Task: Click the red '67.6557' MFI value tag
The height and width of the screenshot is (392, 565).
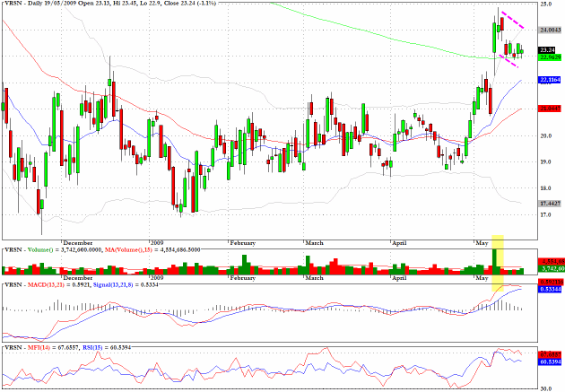Action: [x=550, y=354]
